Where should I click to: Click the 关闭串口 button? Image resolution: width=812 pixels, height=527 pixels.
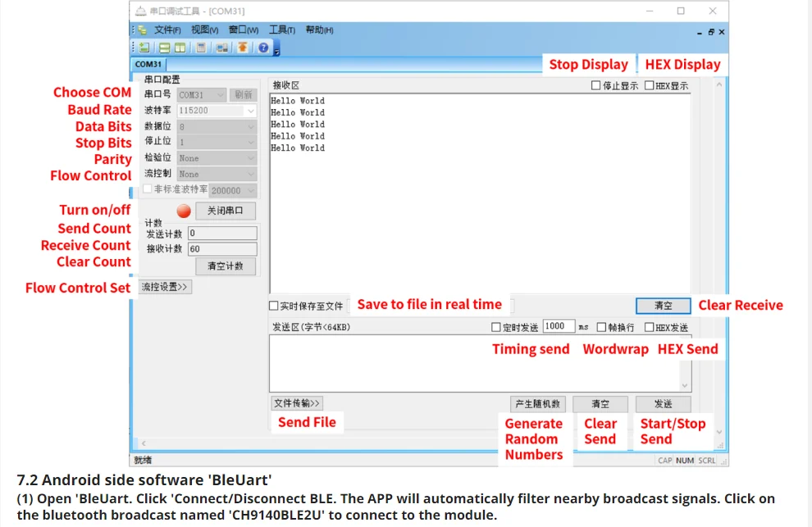(226, 211)
